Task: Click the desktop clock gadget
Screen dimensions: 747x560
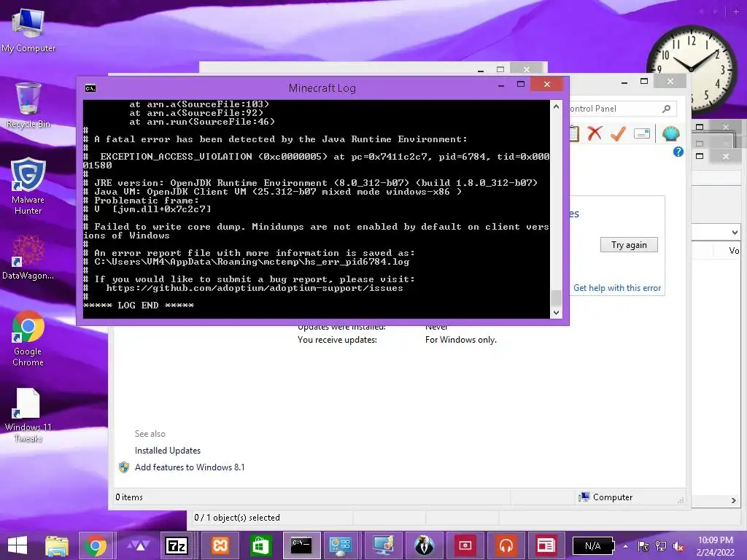Action: 691,71
